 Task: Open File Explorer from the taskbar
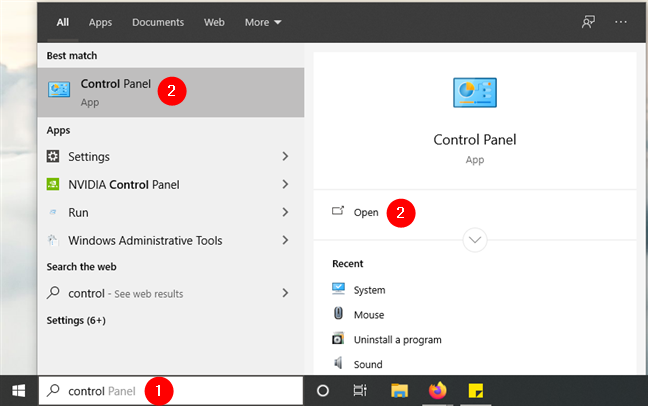[x=399, y=391]
